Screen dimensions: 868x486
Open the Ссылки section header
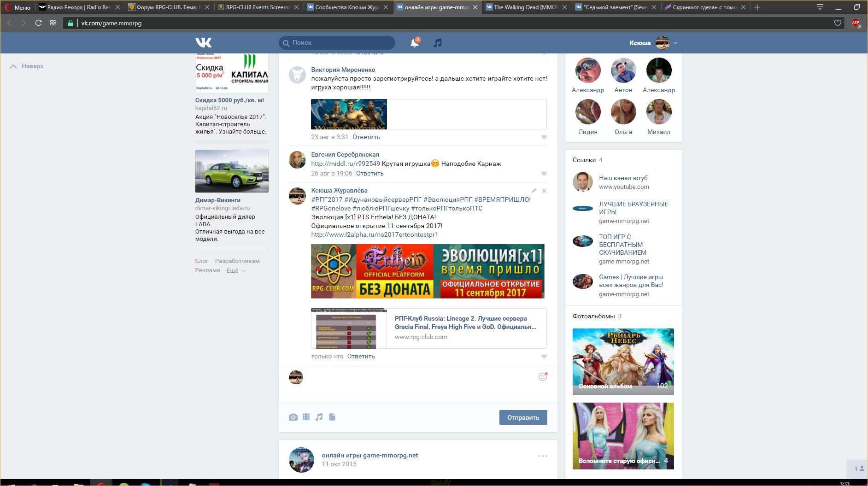(584, 160)
